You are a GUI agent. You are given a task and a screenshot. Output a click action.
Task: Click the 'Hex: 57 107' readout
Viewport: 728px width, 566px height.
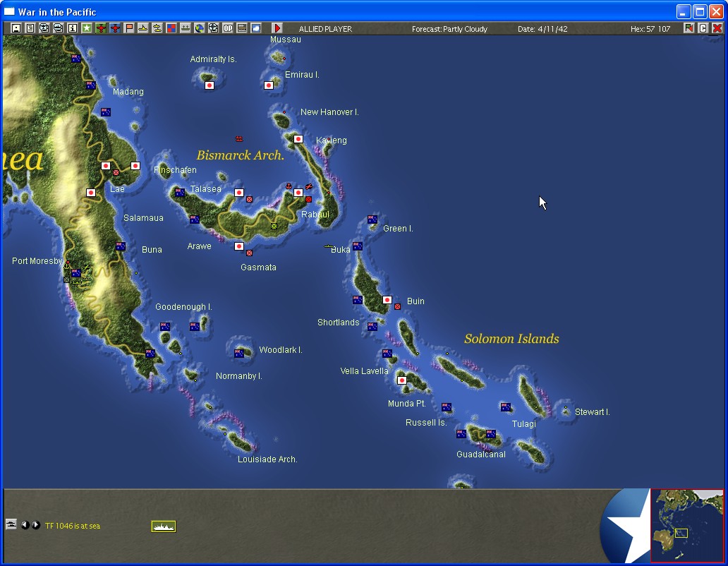pyautogui.click(x=650, y=29)
